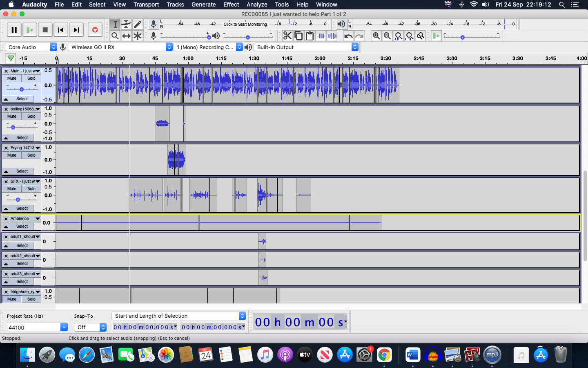The height and width of the screenshot is (368, 588).
Task: Choose the Multi-Tool asterisk icon
Action: click(x=138, y=36)
